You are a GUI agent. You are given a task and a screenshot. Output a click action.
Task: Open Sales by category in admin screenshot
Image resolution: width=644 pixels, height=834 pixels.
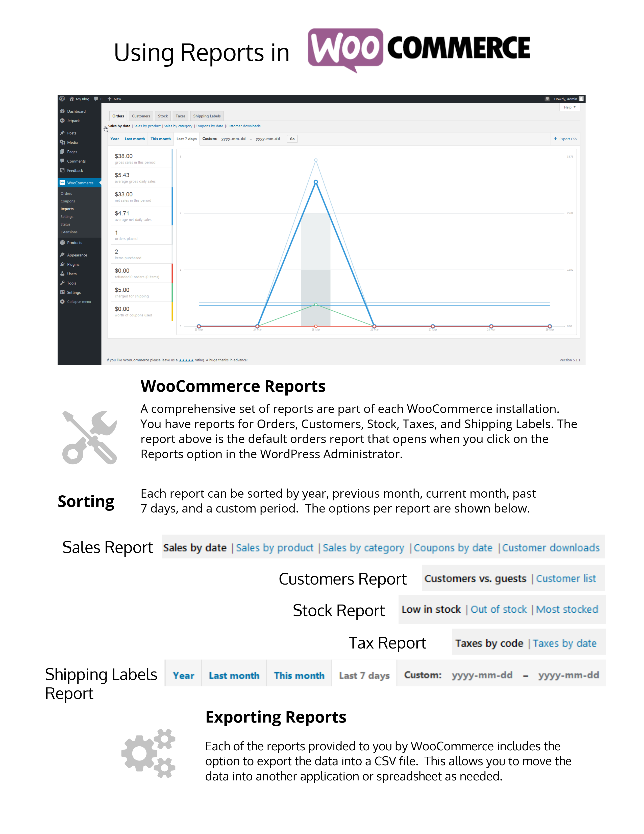point(178,126)
